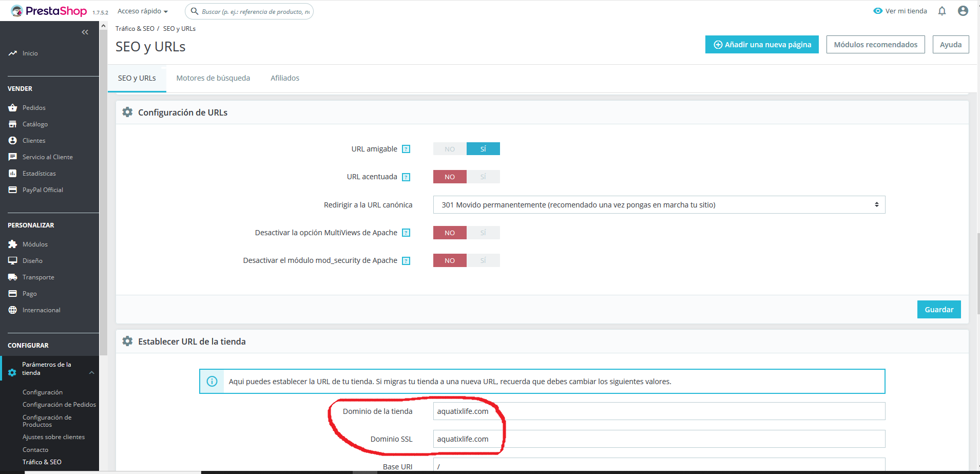Viewport: 980px width, 474px height.
Task: Open Configuración de Pedidos submenu item
Action: tap(59, 405)
